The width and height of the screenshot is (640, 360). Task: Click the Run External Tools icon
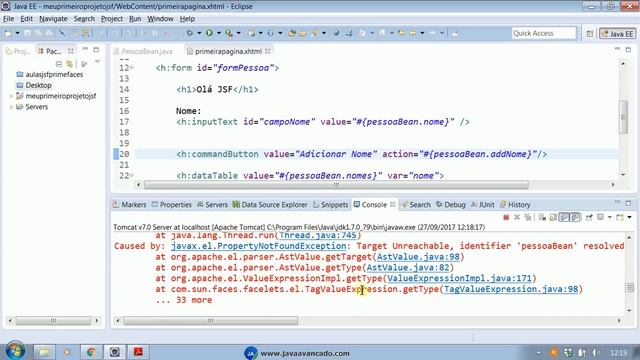(229, 33)
